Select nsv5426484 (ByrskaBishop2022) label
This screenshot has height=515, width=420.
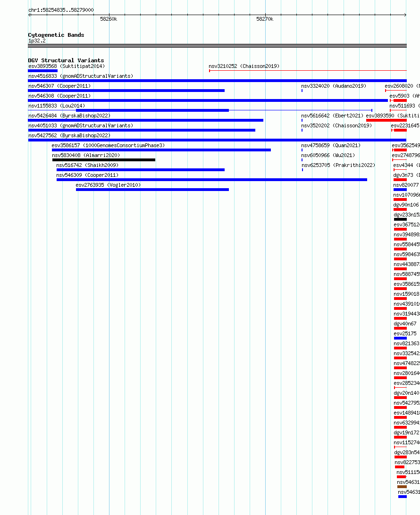pos(69,115)
